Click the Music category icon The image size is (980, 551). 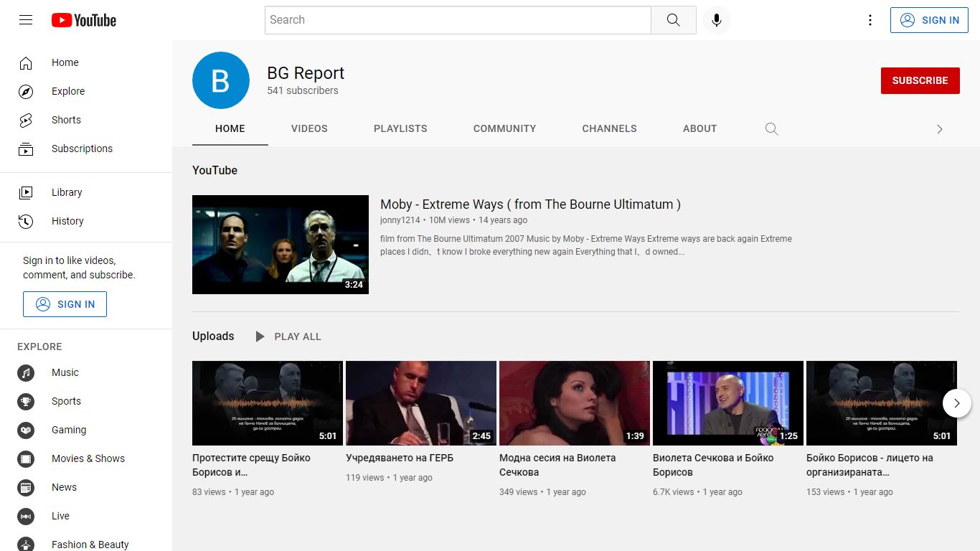(x=26, y=373)
